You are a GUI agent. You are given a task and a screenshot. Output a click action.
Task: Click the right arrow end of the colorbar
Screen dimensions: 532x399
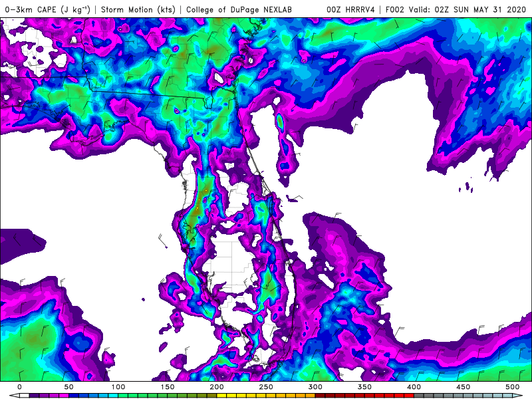tap(517, 396)
